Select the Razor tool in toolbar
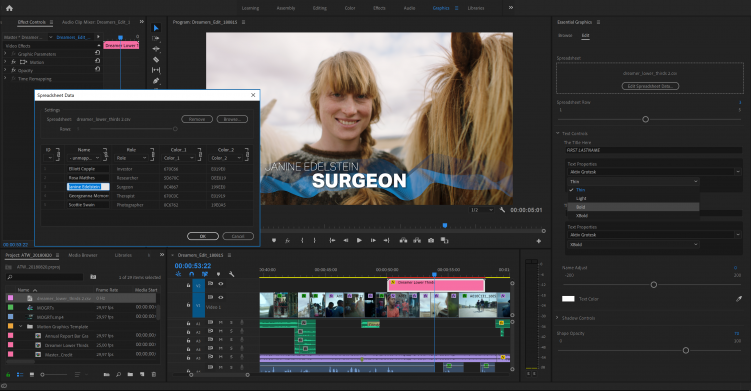Screen dimensions: 751x391 [156, 60]
